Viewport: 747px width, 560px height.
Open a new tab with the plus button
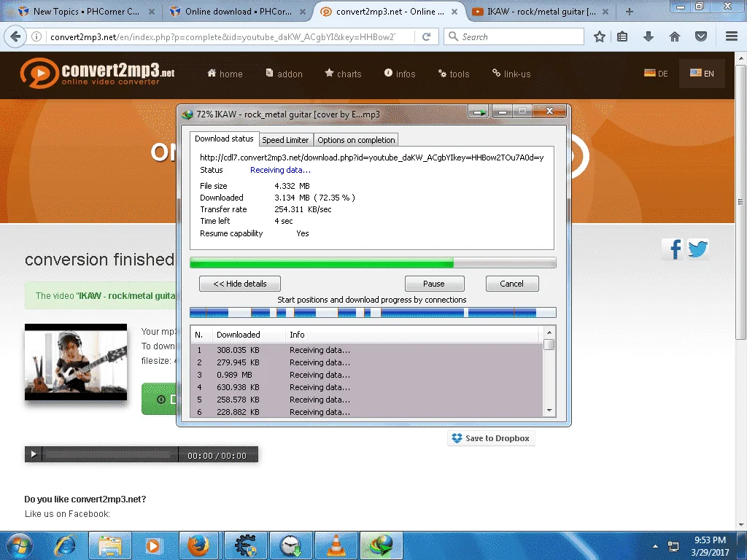coord(630,12)
